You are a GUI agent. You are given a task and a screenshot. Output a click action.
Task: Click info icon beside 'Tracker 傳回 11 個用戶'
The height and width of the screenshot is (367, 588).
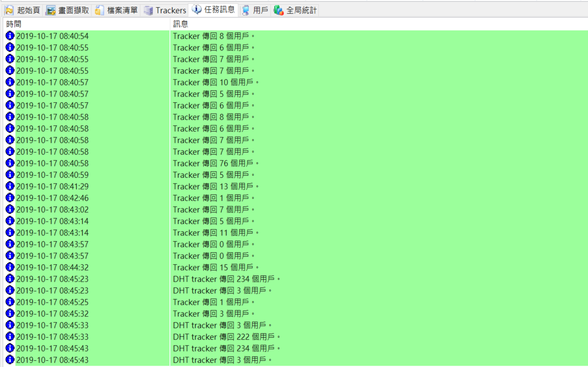tap(10, 232)
